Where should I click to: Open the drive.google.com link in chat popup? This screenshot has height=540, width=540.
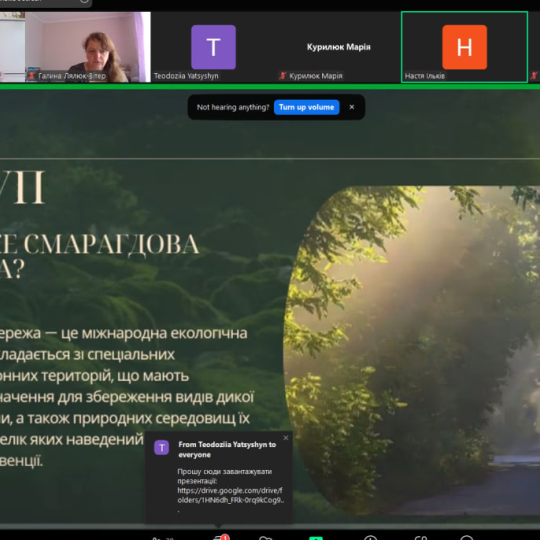230,495
